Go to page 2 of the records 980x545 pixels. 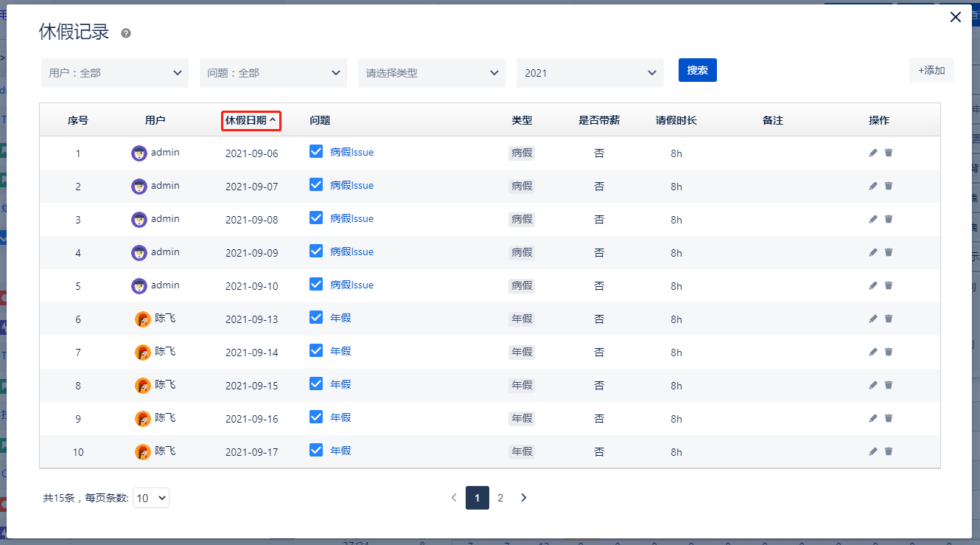(500, 498)
